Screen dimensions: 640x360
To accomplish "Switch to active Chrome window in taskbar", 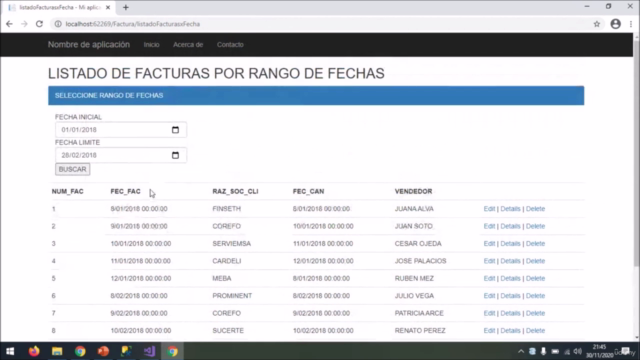I will 172,351.
